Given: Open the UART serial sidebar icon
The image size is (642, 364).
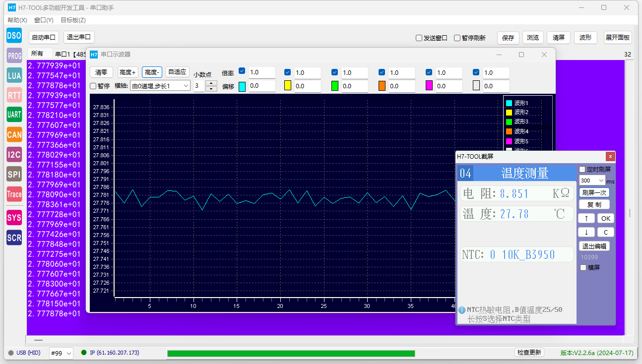Looking at the screenshot, I should point(14,115).
